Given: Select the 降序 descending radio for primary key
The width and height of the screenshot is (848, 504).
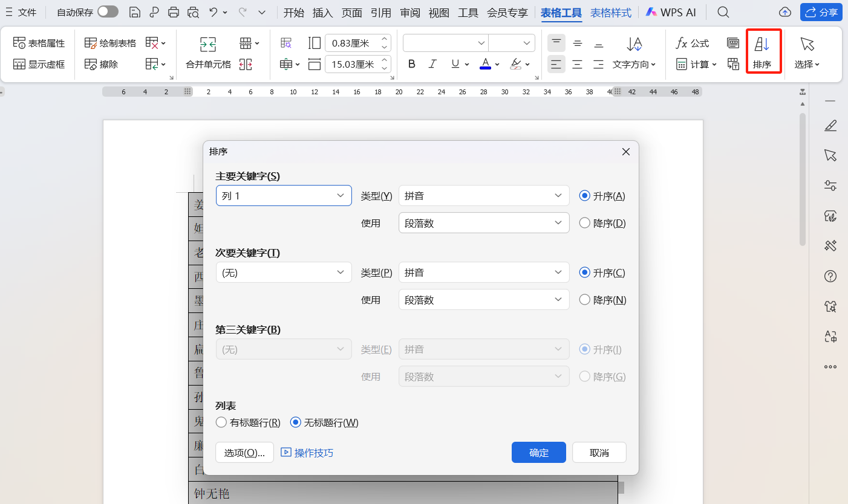Looking at the screenshot, I should [584, 222].
